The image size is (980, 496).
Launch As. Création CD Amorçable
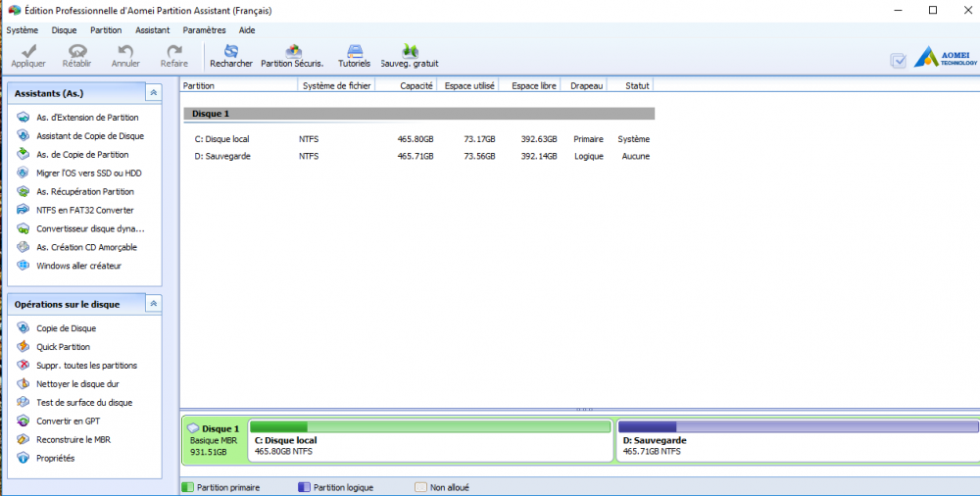click(87, 247)
